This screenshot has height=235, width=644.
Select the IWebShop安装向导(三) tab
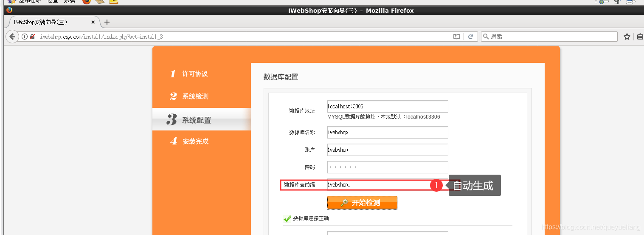[x=53, y=22]
